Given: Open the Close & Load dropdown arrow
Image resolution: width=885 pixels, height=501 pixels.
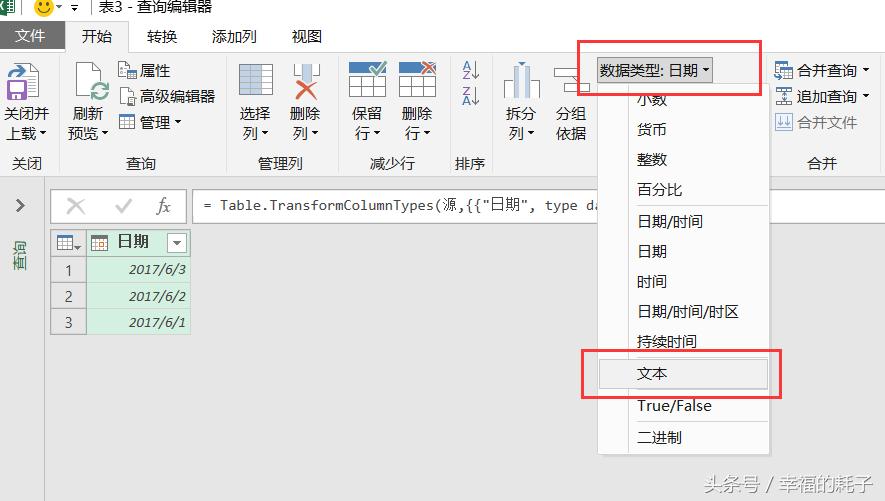Looking at the screenshot, I should 42,134.
